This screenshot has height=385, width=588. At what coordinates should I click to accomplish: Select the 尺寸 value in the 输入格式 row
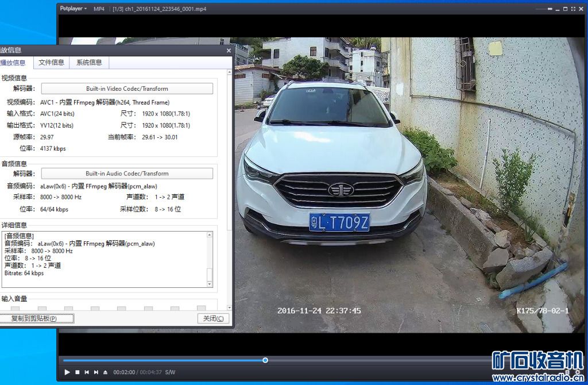coord(166,114)
